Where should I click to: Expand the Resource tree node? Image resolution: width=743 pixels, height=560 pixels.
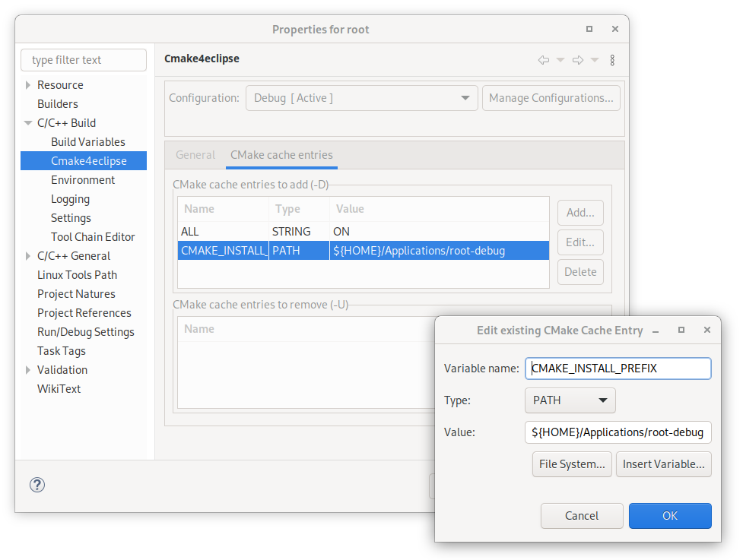click(x=28, y=85)
